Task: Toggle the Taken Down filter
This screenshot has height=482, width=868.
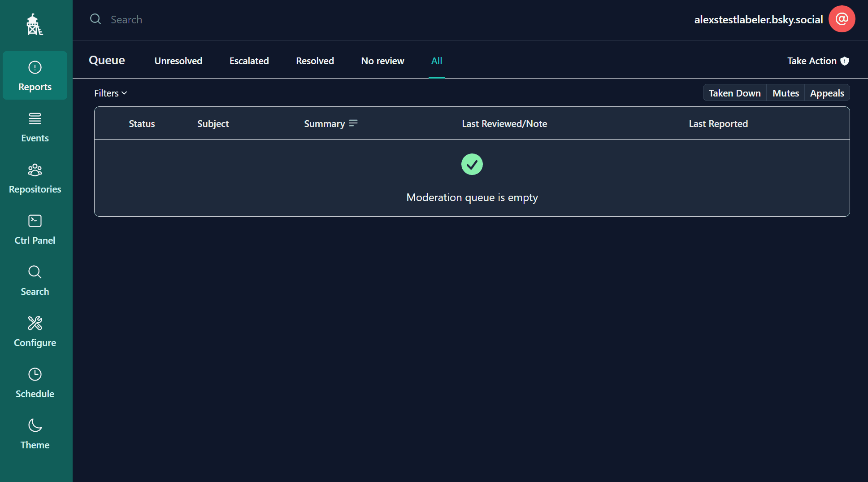Action: point(734,93)
